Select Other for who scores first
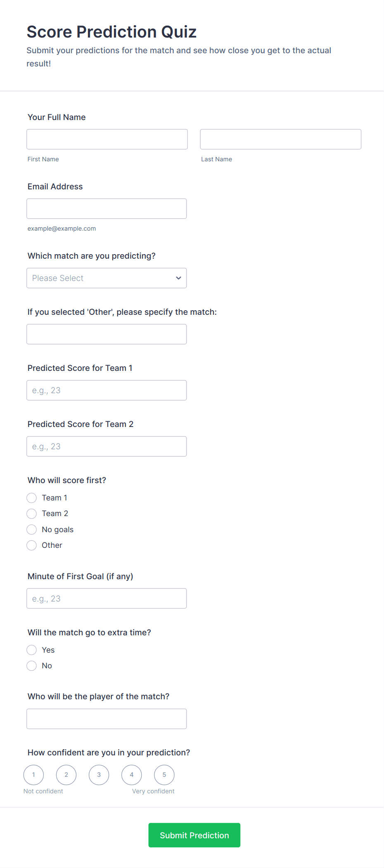 click(x=32, y=545)
